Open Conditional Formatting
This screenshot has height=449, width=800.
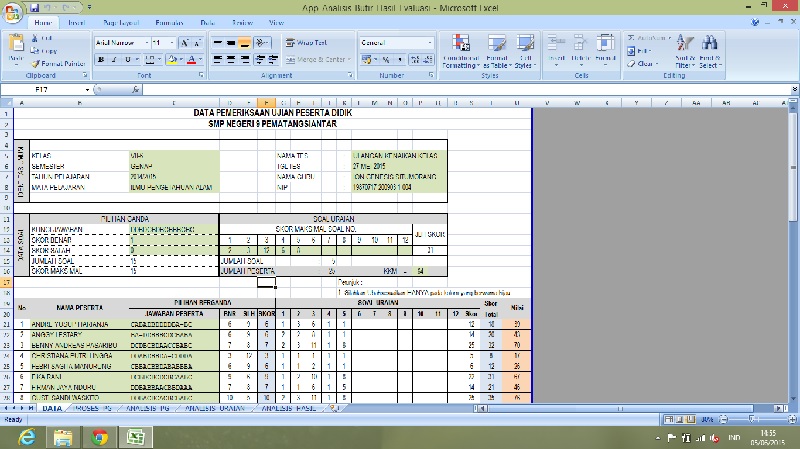461,51
